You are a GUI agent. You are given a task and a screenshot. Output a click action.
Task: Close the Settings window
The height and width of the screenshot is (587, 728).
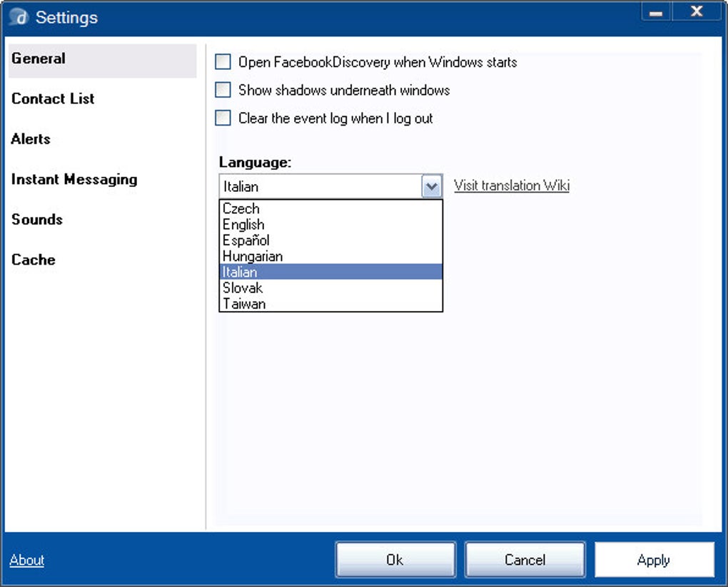tap(697, 11)
